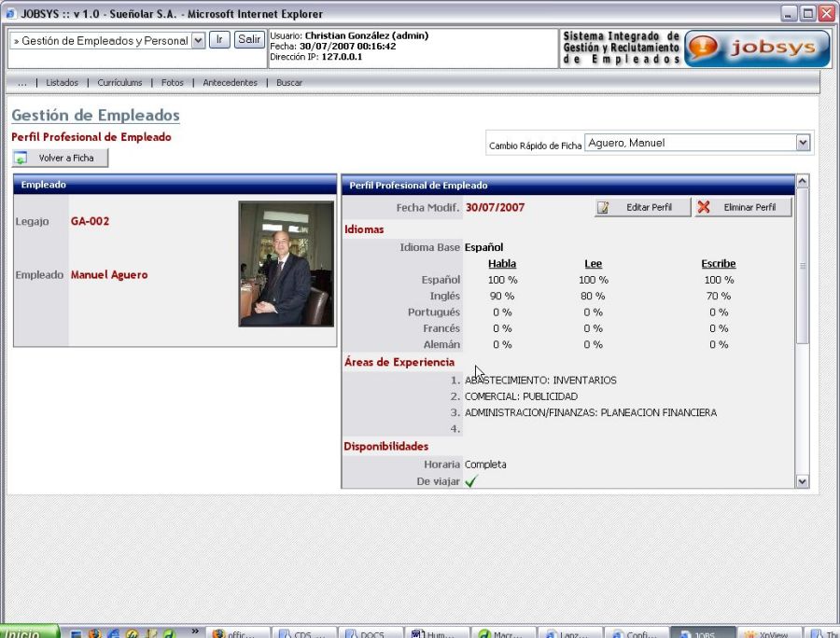Open the Currículums menu
The height and width of the screenshot is (638, 840).
(x=119, y=83)
